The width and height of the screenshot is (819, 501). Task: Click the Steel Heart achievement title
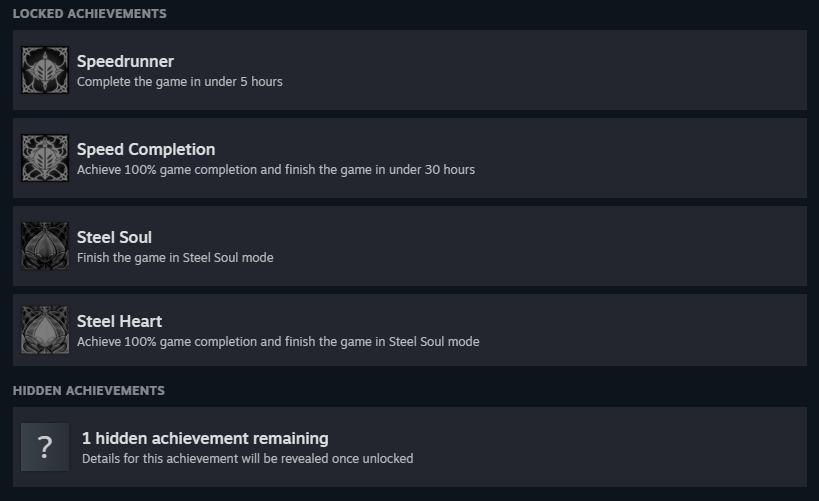(x=120, y=321)
